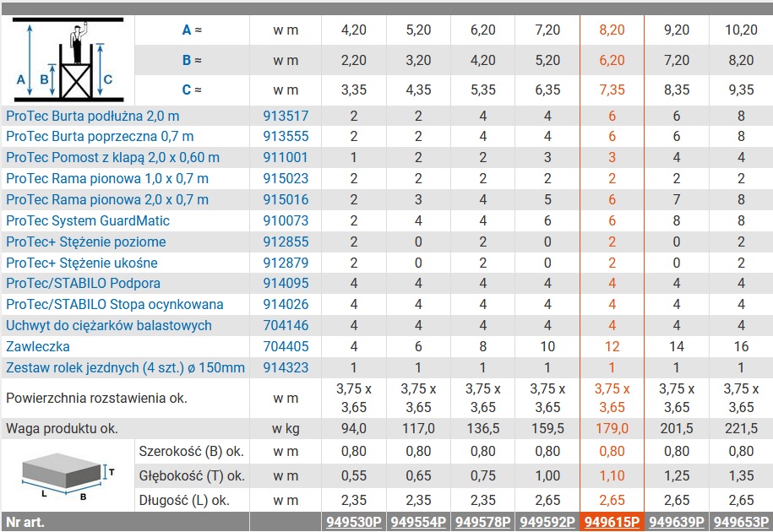Open ProTec Pomost z klapą 2,0 x 0,60 m
Screen dimensions: 773x532
pyautogui.click(x=112, y=158)
